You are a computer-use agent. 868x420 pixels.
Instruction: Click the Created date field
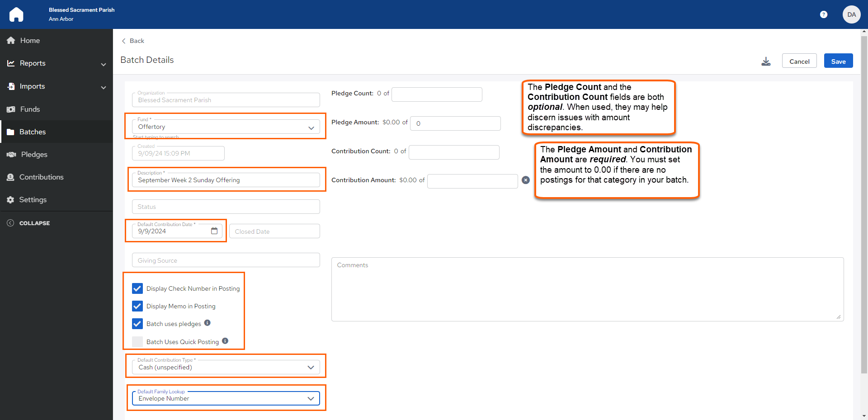178,153
